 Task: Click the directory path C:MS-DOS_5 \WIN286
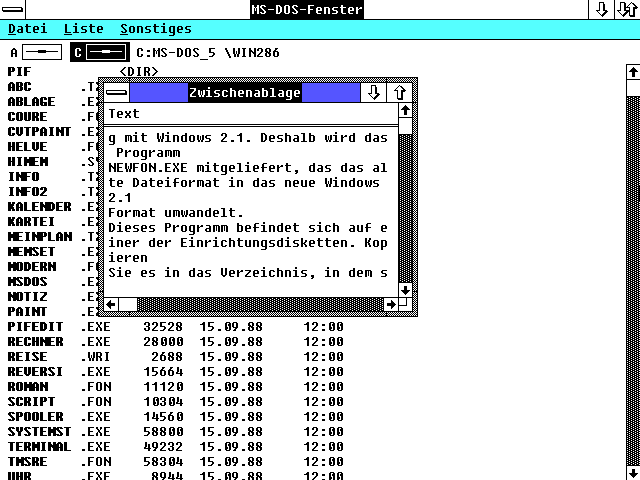coord(208,53)
